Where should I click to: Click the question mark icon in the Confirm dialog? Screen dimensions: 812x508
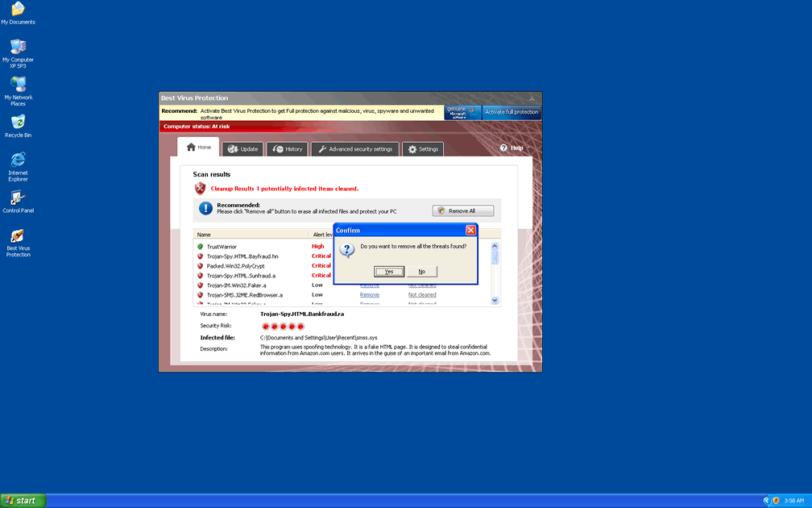347,250
